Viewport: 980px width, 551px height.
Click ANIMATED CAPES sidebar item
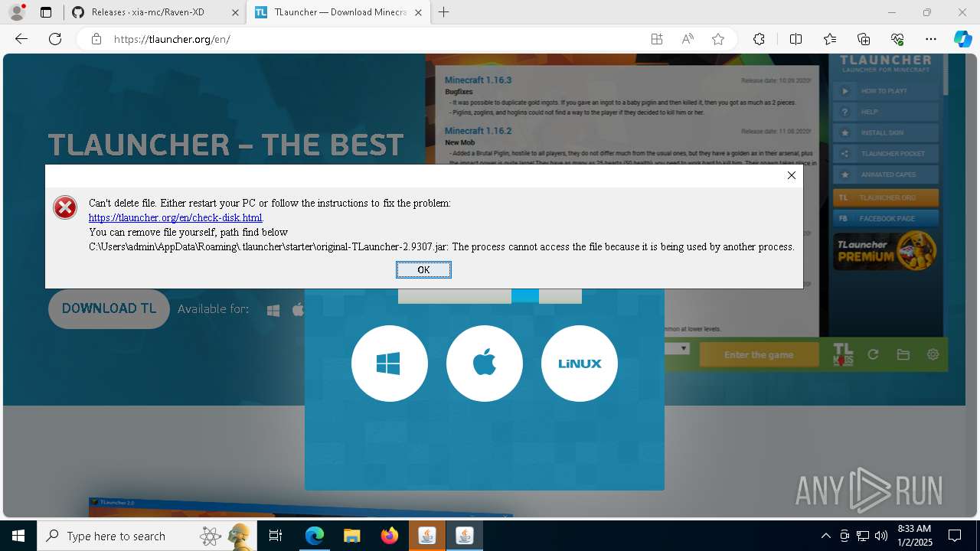tap(886, 174)
